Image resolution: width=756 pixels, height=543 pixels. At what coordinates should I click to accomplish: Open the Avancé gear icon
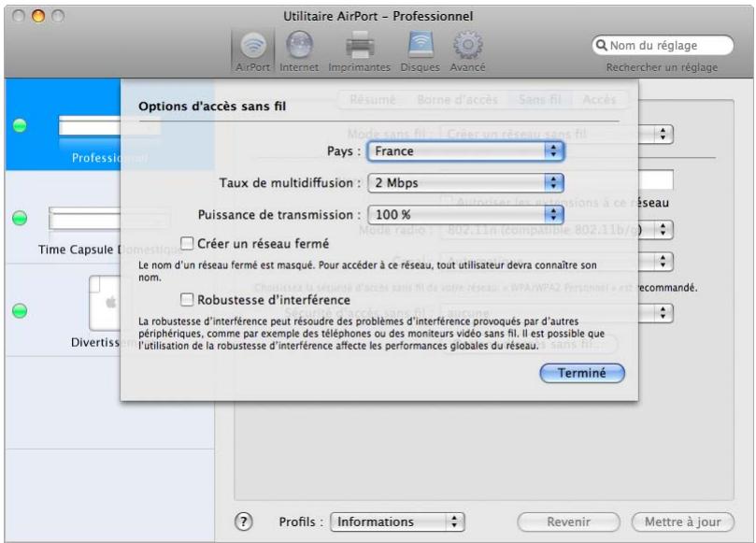click(x=467, y=46)
